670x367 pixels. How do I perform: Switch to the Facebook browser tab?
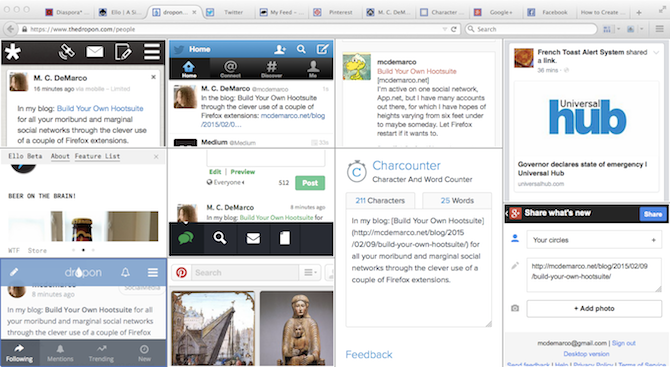[x=549, y=12]
